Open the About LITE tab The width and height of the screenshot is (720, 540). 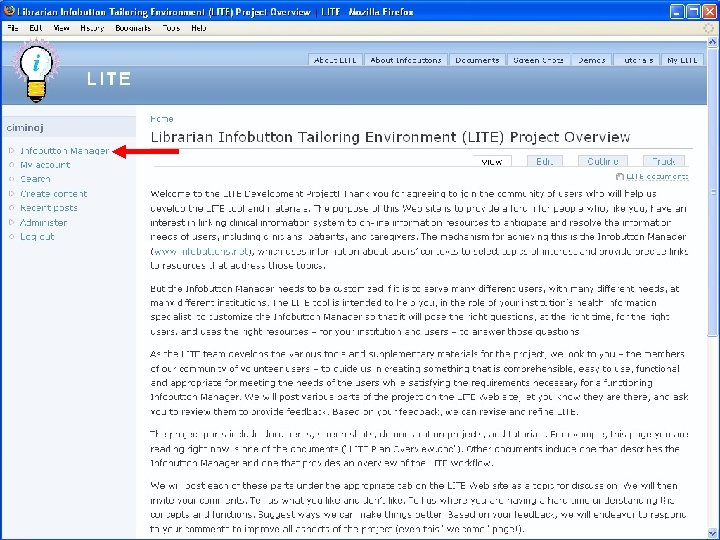click(335, 60)
